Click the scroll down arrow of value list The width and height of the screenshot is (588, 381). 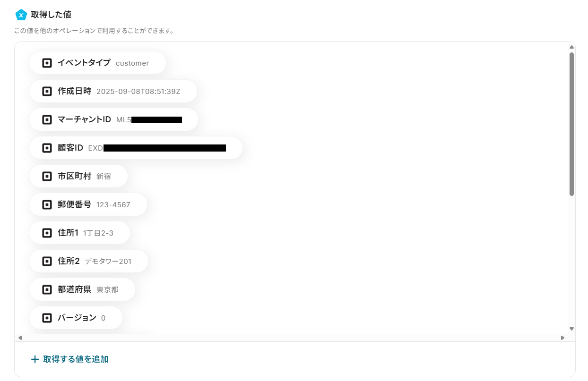click(x=571, y=329)
